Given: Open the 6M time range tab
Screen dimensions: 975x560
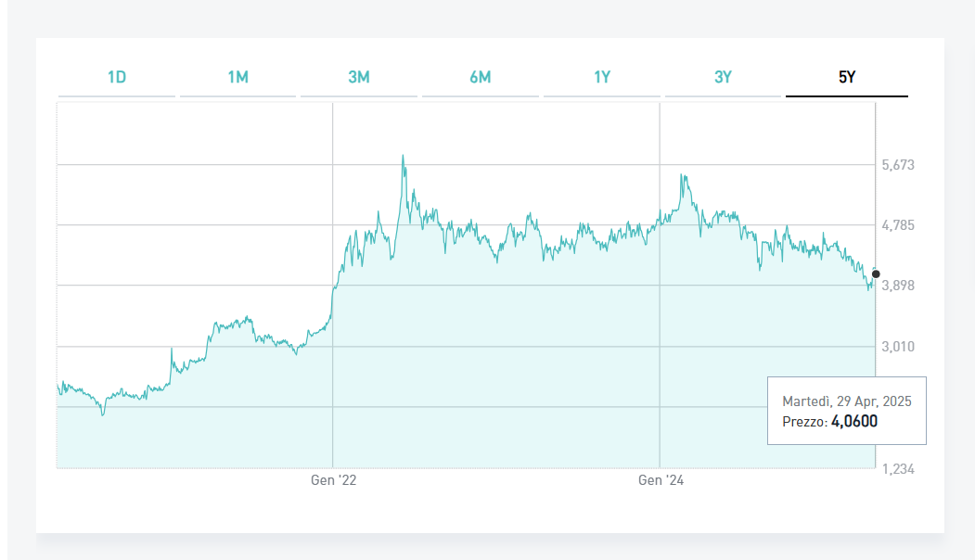Looking at the screenshot, I should click(481, 78).
